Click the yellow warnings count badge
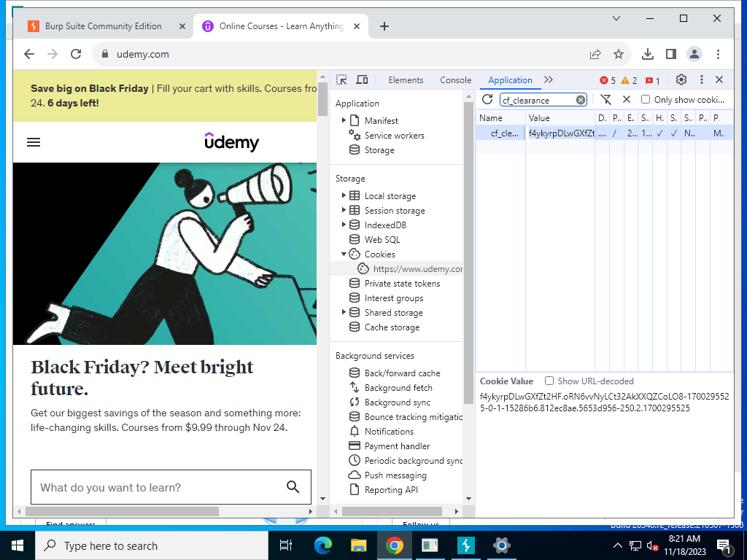 (629, 80)
